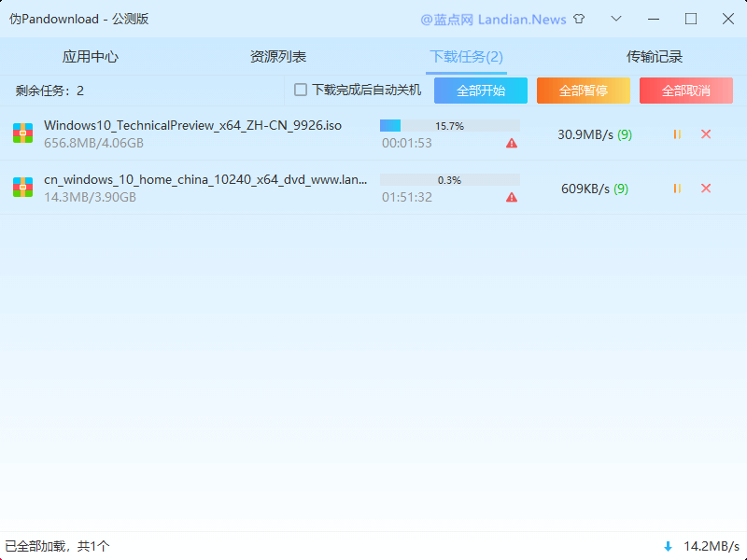
Task: Click the archive icon of Windows10_TechnicalPreview iso
Action: click(22, 133)
